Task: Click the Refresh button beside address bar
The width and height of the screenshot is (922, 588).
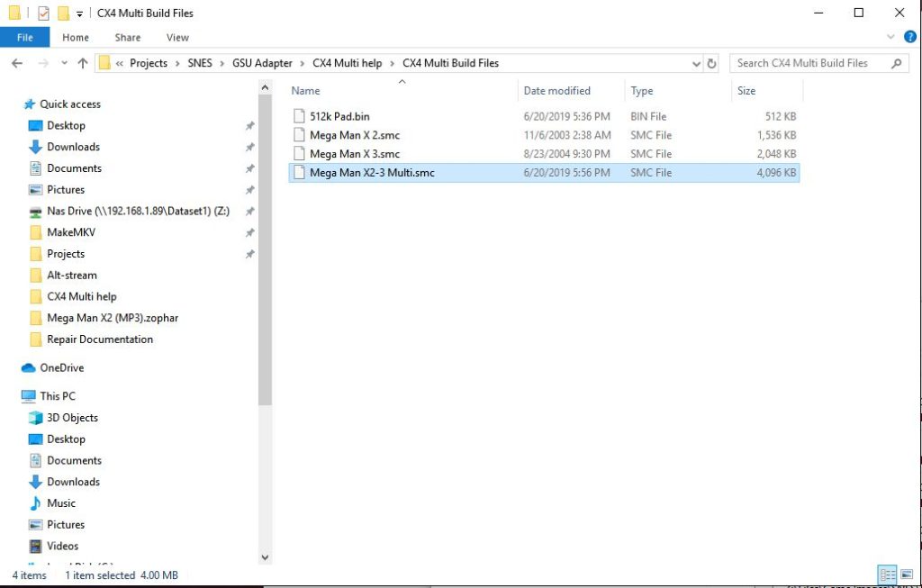Action: tap(711, 63)
